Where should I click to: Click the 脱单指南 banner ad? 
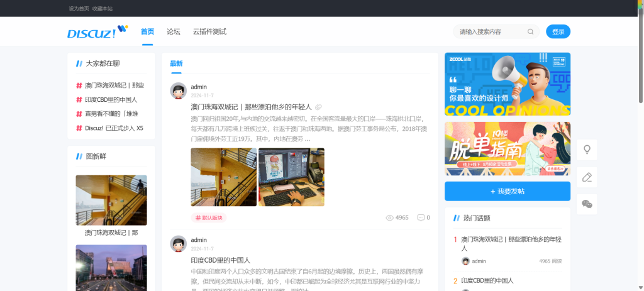coord(508,148)
